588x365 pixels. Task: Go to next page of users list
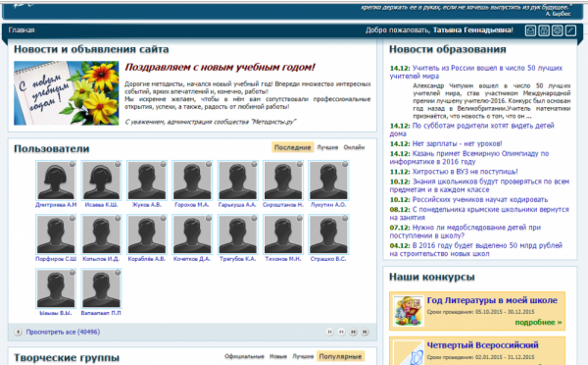pos(353,332)
